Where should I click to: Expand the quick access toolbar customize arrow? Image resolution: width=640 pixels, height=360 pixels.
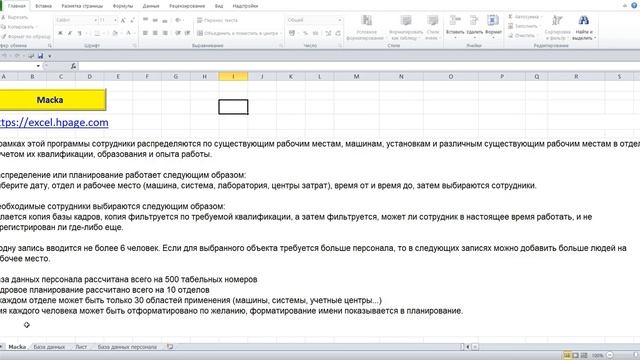click(50, 56)
